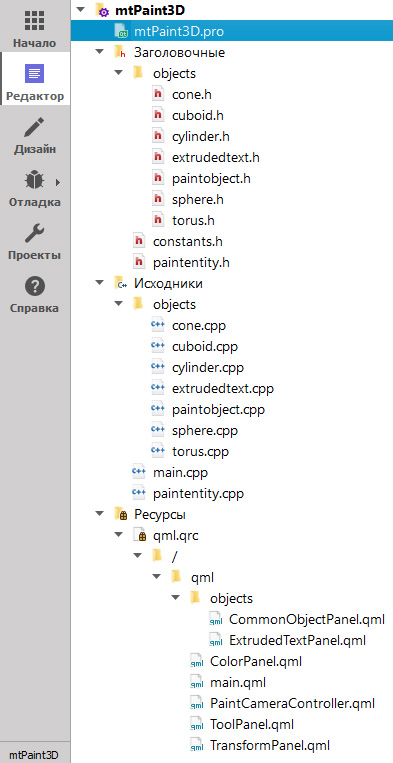Click the Отладка submenu arrow
Image resolution: width=393 pixels, height=763 pixels.
(x=58, y=182)
